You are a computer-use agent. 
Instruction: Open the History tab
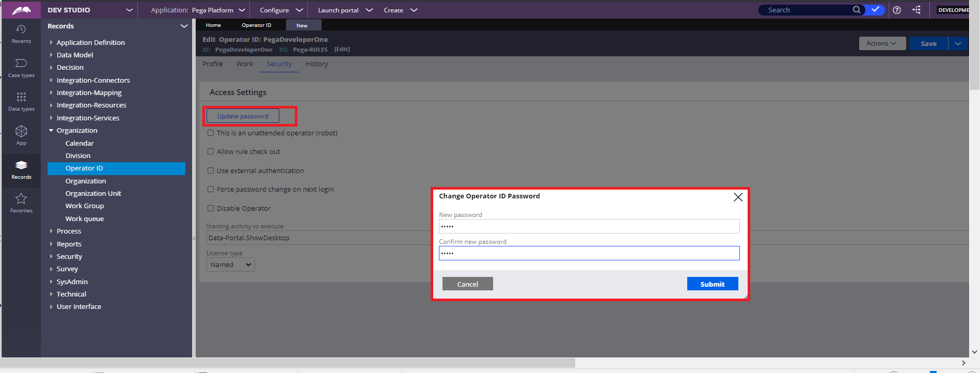click(x=317, y=64)
